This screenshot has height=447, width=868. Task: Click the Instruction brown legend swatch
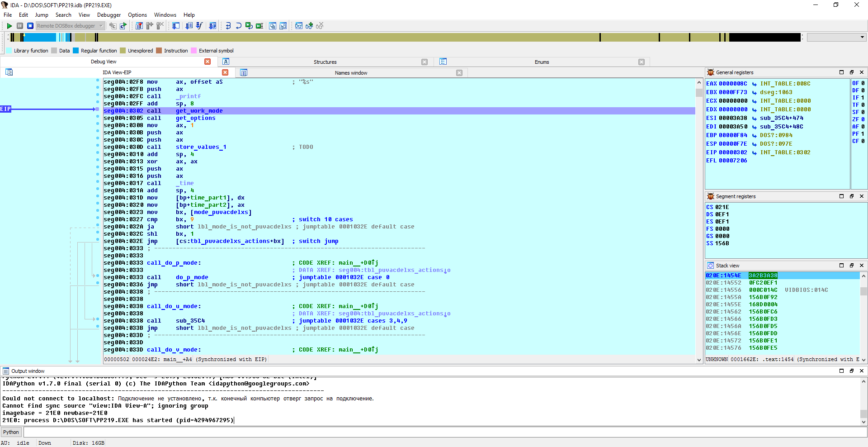click(x=159, y=51)
